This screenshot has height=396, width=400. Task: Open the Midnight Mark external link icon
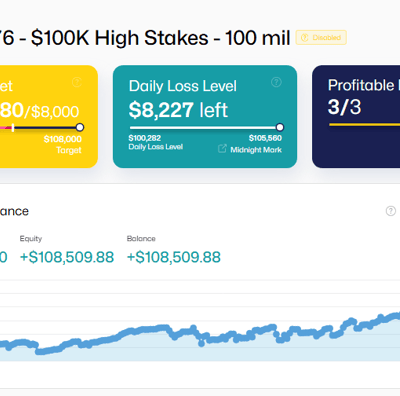click(x=222, y=149)
